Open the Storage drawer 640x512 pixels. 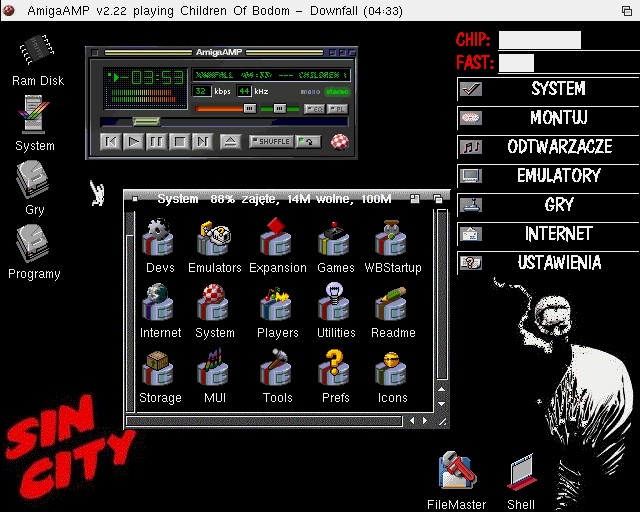point(158,368)
